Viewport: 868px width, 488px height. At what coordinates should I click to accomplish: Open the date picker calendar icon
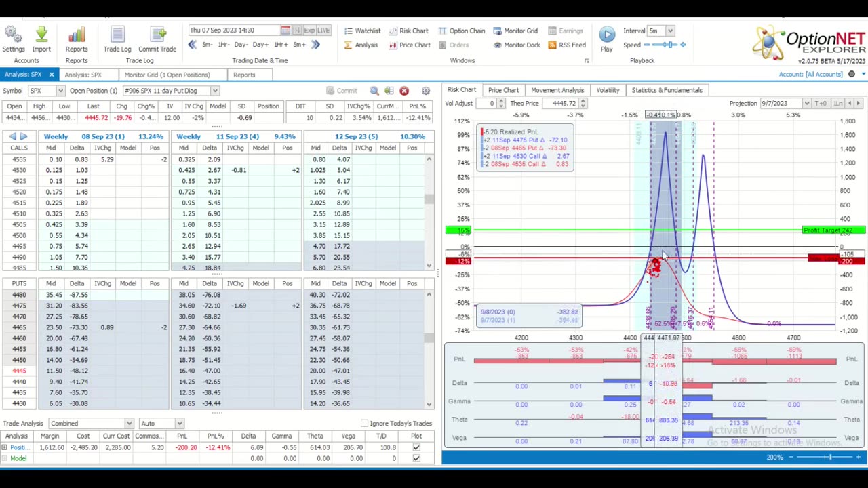coord(285,30)
